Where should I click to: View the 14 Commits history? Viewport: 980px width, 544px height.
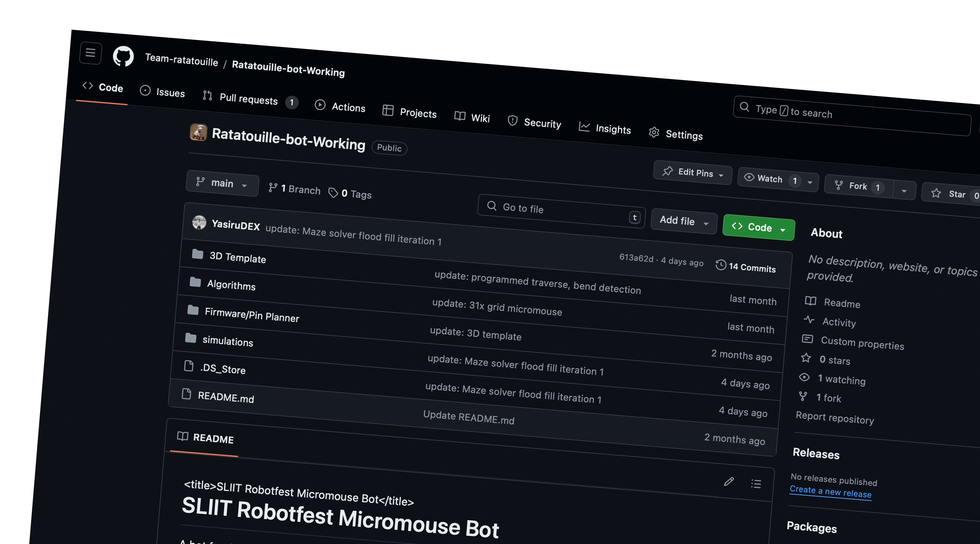746,267
